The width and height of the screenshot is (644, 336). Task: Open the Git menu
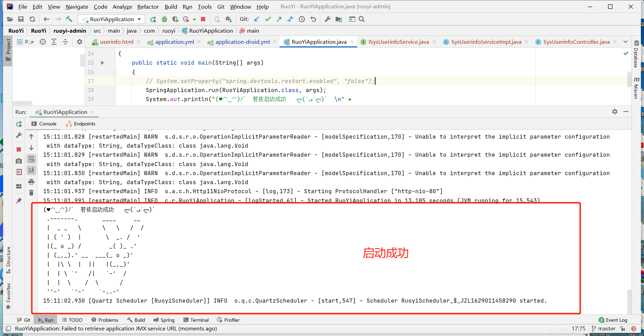click(x=221, y=7)
